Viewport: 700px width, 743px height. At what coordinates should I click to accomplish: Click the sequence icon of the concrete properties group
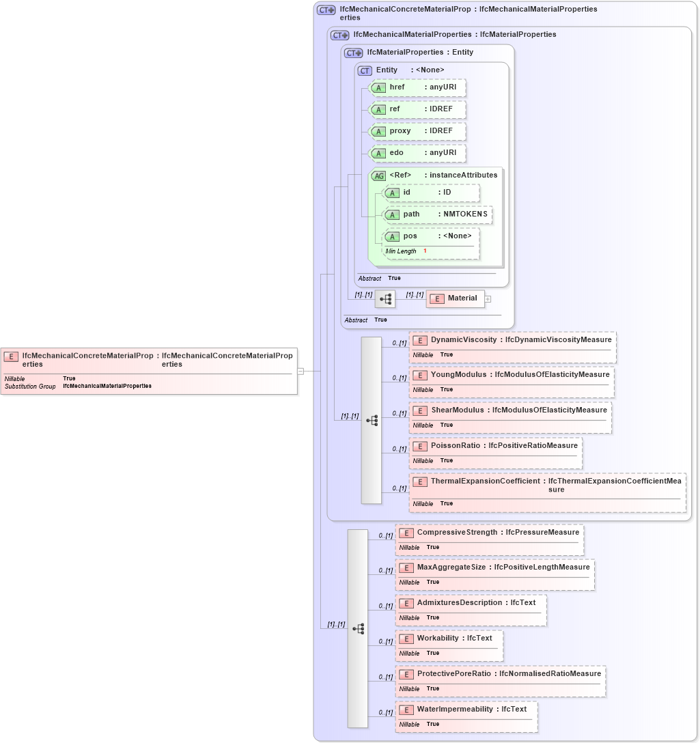pos(359,628)
